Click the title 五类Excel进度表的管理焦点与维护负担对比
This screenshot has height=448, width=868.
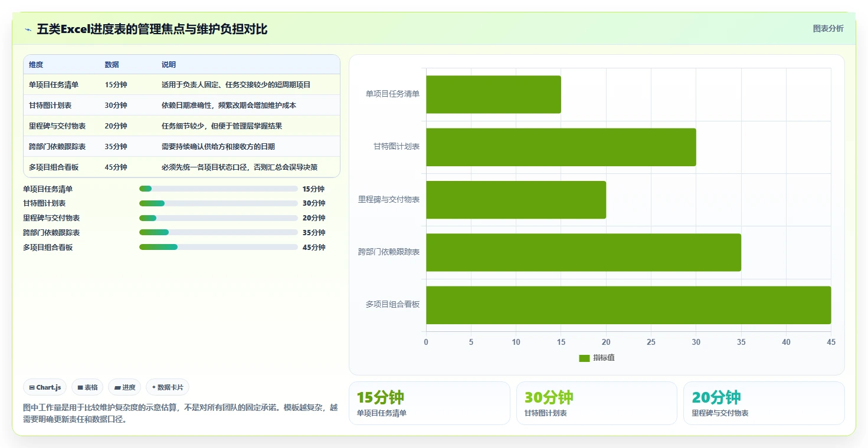pyautogui.click(x=152, y=29)
